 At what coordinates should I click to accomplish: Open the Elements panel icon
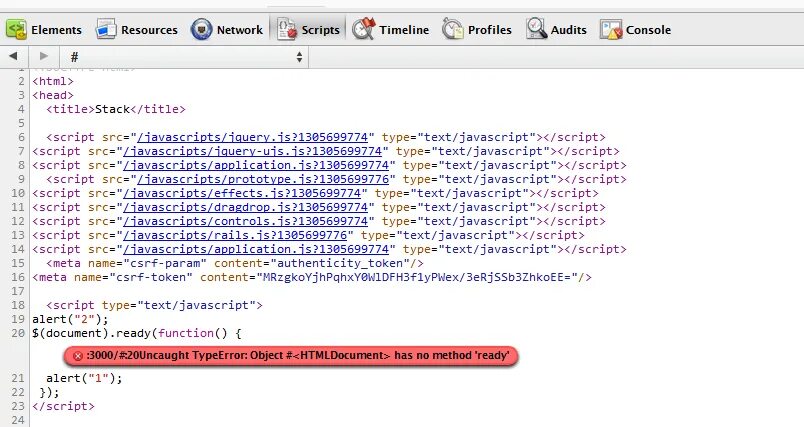[16, 29]
